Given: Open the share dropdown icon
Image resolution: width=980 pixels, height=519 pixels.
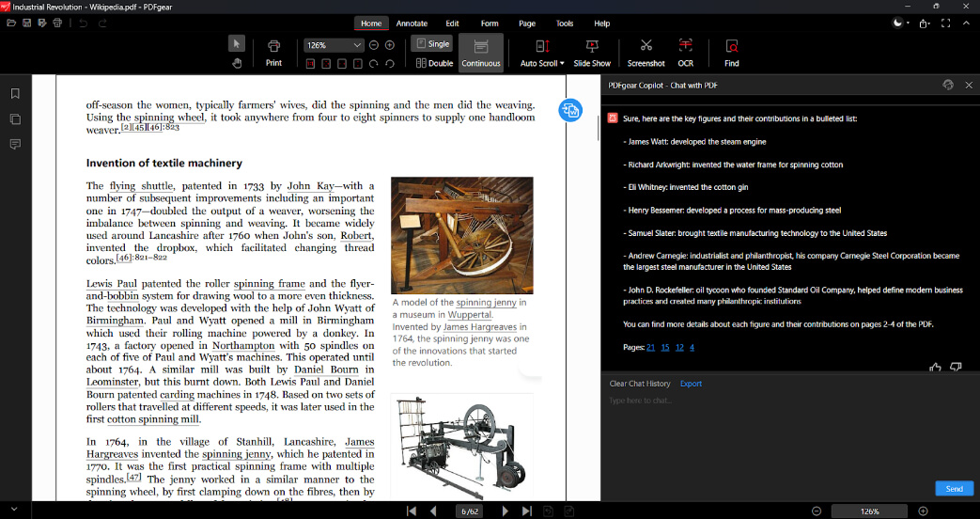Looking at the screenshot, I should pos(925,24).
